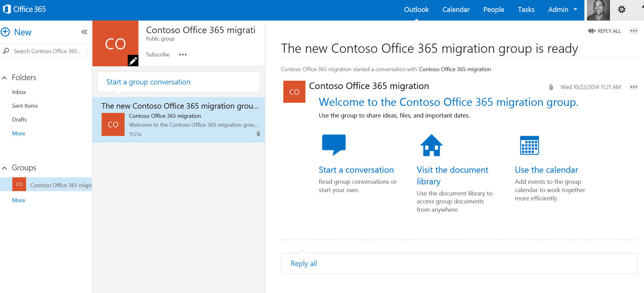Click the calendar grid icon
Screen dimensions: 644x293
(530, 145)
